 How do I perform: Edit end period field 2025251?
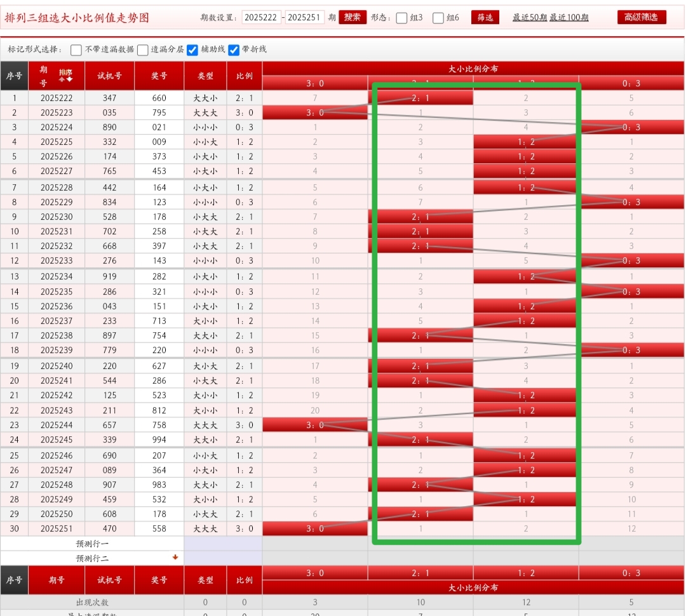304,17
